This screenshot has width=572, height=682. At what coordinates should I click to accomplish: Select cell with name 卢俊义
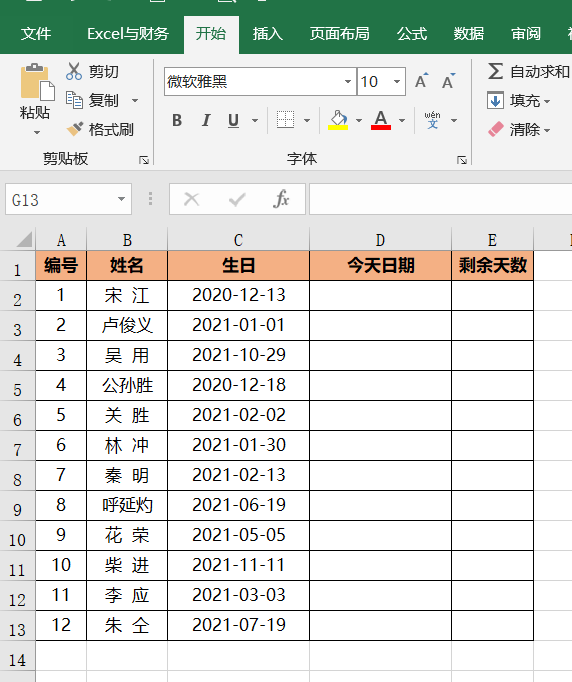[127, 325]
